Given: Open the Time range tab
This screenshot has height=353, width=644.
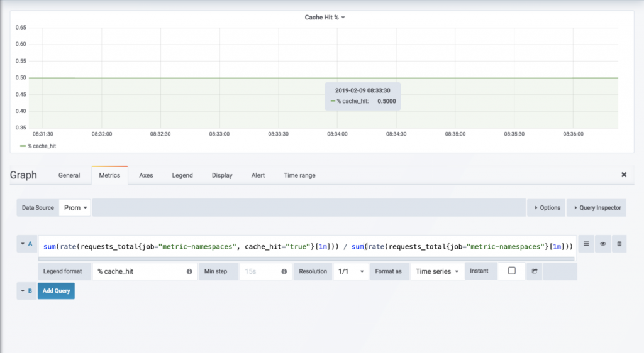Looking at the screenshot, I should click(299, 175).
